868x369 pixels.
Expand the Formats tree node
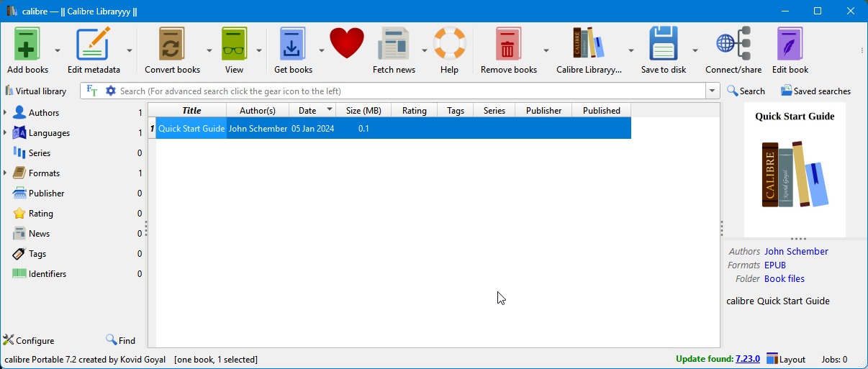(5, 173)
